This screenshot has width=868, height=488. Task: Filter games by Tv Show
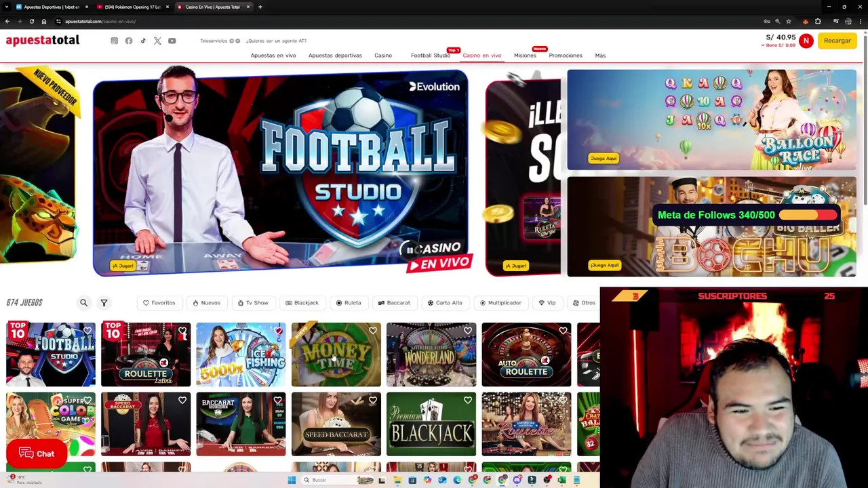(253, 303)
